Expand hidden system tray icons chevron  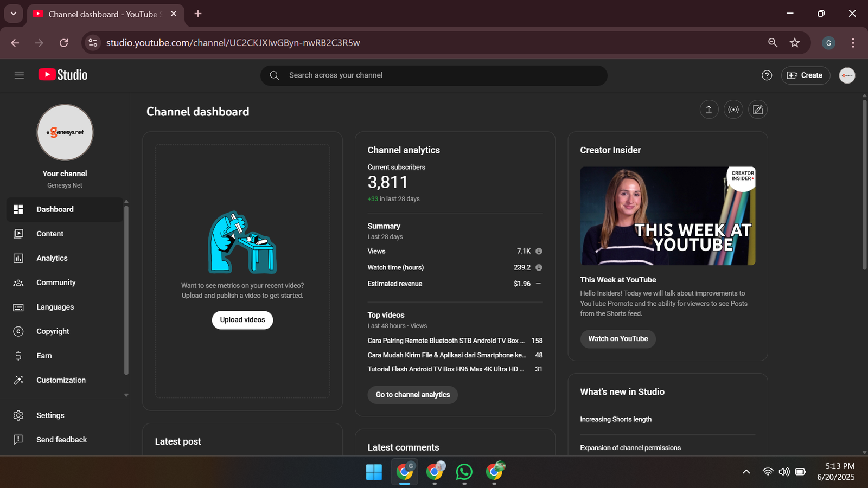point(746,472)
